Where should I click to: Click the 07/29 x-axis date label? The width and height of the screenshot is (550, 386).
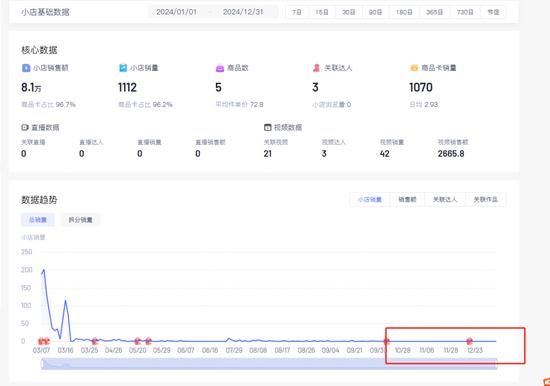click(234, 350)
